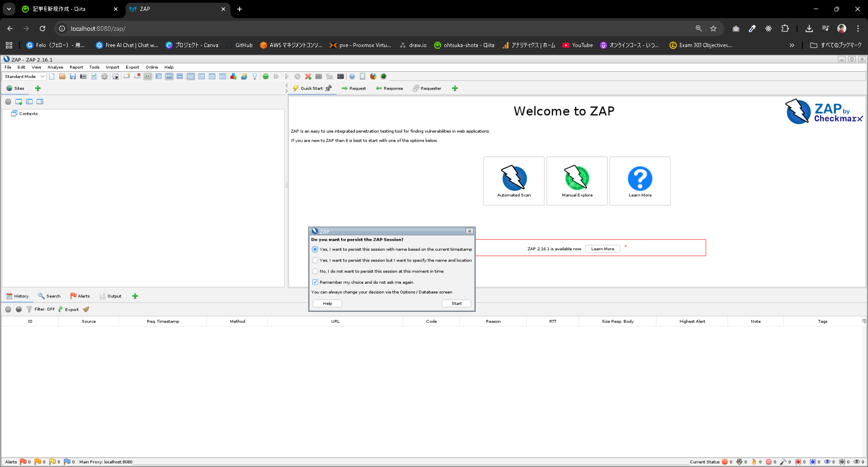
Task: Click the Help button in the dialog
Action: point(327,304)
